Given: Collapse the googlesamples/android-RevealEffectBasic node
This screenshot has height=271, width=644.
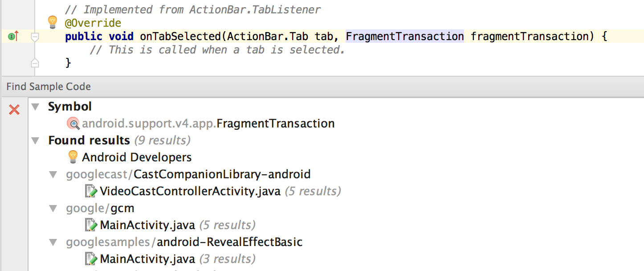Looking at the screenshot, I should (53, 242).
